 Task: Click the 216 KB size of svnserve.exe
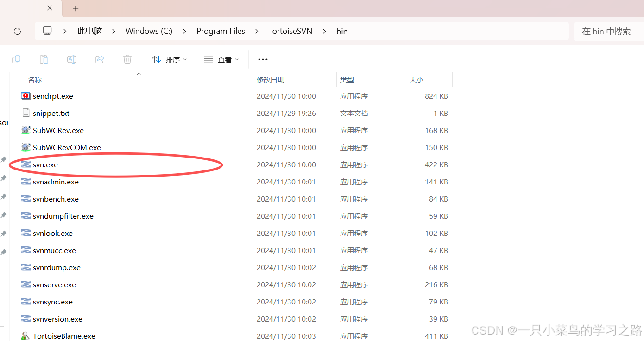coord(436,284)
